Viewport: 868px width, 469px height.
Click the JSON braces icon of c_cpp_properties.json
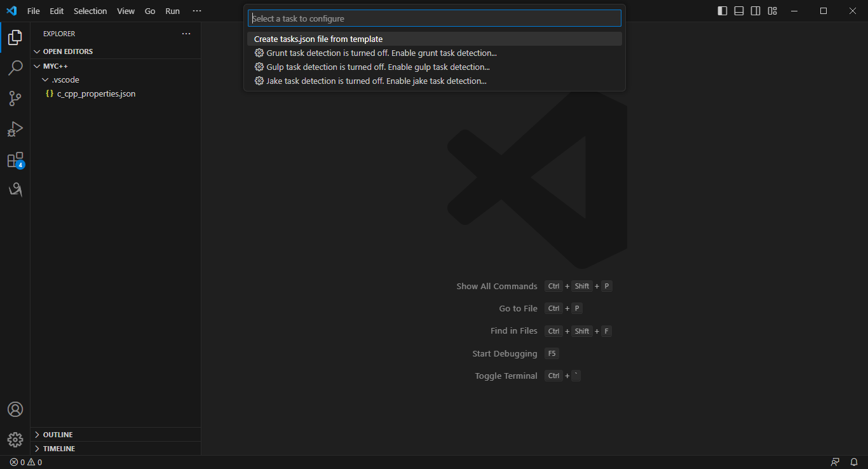(50, 94)
